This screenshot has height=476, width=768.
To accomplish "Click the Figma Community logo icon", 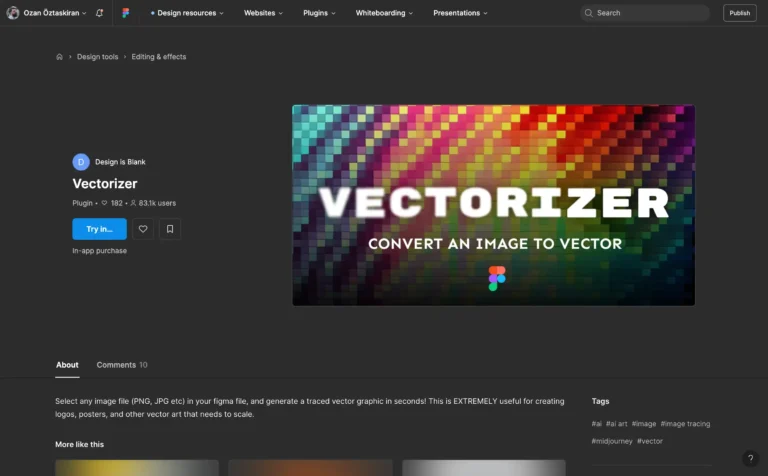I will [x=126, y=13].
